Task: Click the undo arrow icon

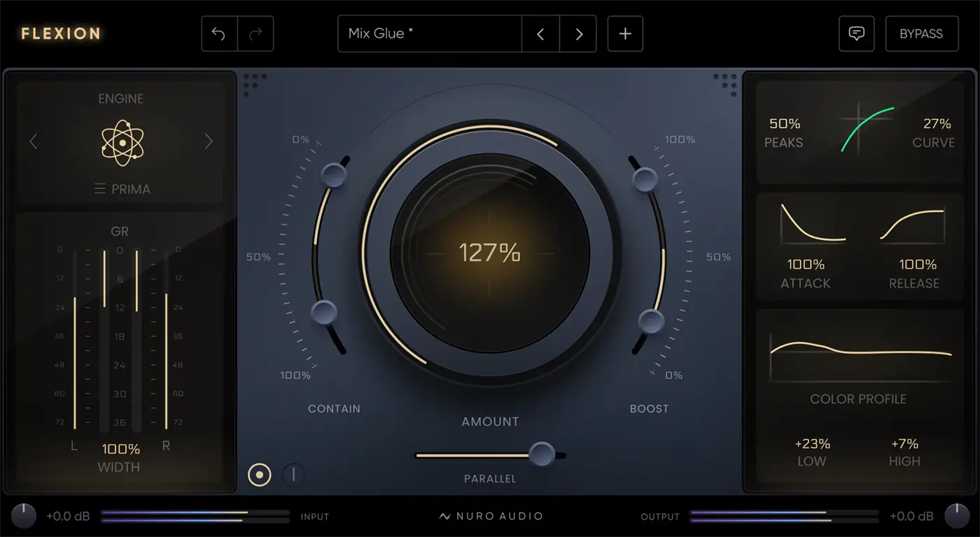Action: coord(219,34)
